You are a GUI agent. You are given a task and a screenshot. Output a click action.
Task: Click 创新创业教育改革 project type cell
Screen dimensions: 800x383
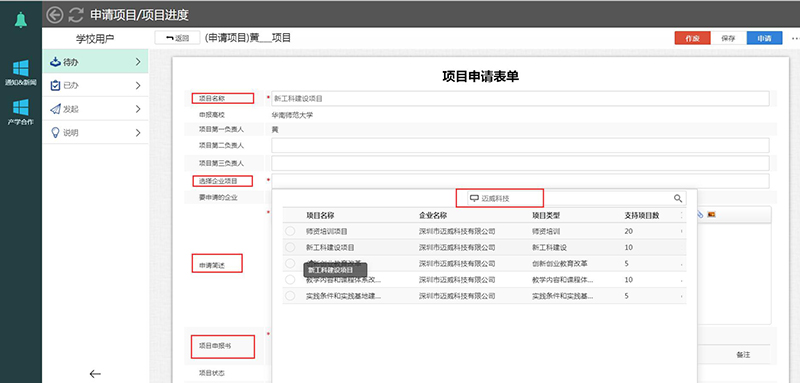pos(560,264)
